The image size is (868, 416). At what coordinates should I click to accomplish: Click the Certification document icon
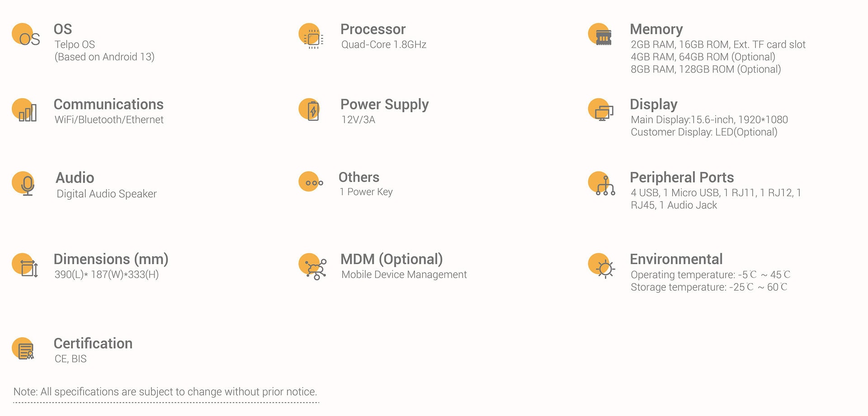pyautogui.click(x=24, y=349)
